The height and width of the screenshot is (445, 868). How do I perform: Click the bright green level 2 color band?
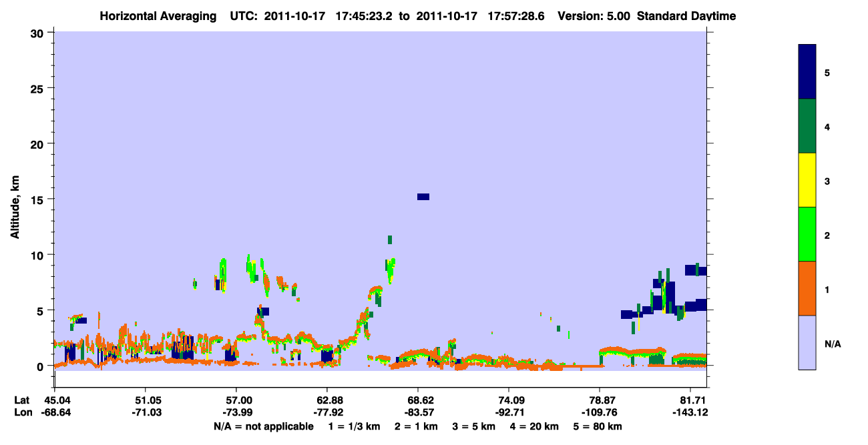[x=807, y=234]
